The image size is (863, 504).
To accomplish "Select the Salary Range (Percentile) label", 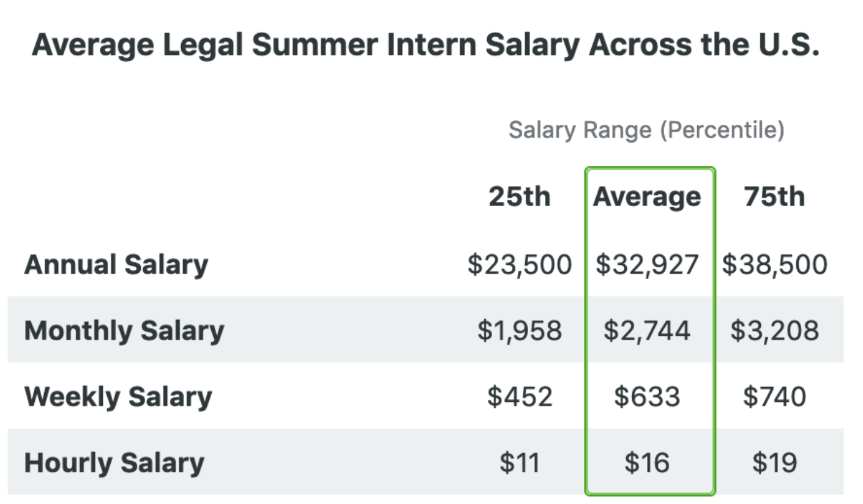I will click(646, 130).
